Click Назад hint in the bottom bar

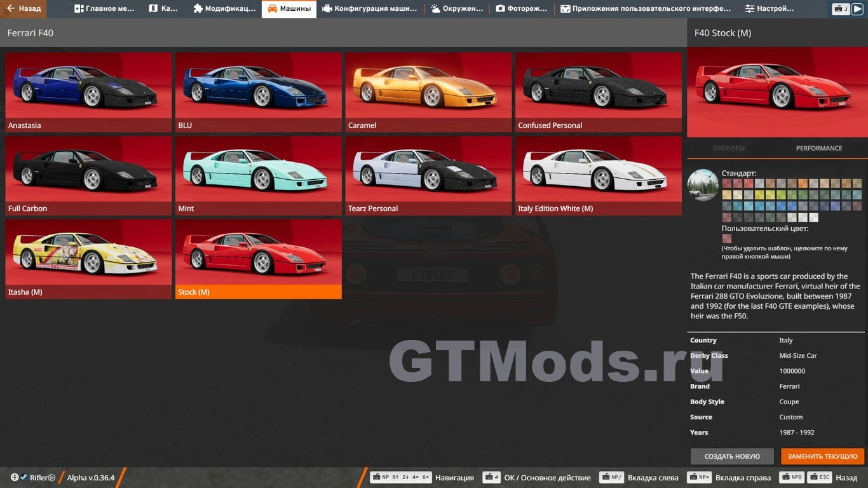pyautogui.click(x=846, y=478)
